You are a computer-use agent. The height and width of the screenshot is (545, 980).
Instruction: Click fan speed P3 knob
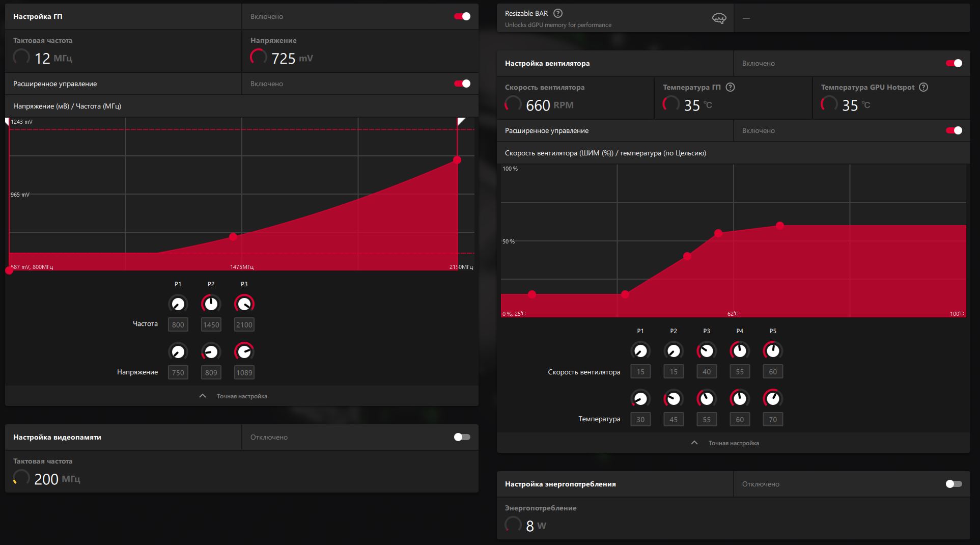pyautogui.click(x=707, y=351)
